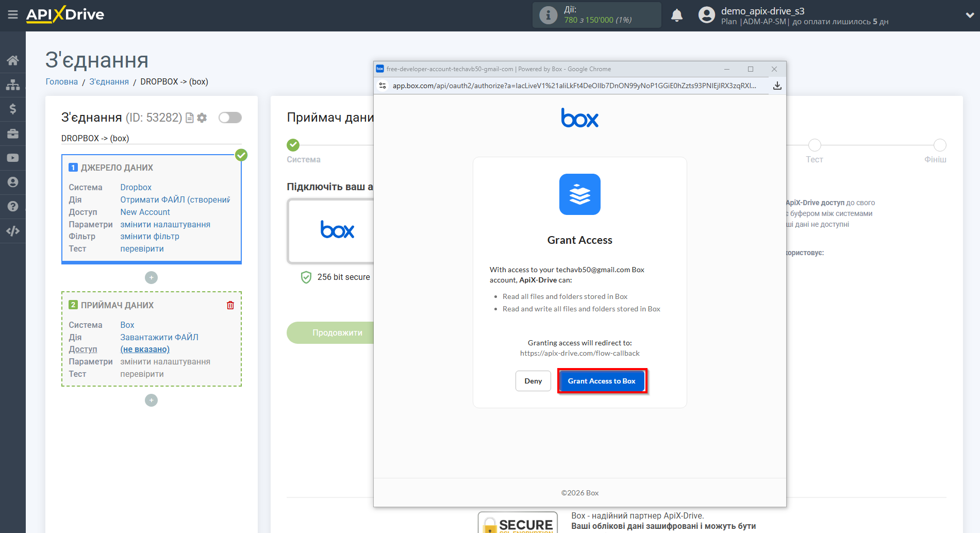This screenshot has width=980, height=533.
Task: Click the document icon next to connection ID
Action: coord(189,118)
